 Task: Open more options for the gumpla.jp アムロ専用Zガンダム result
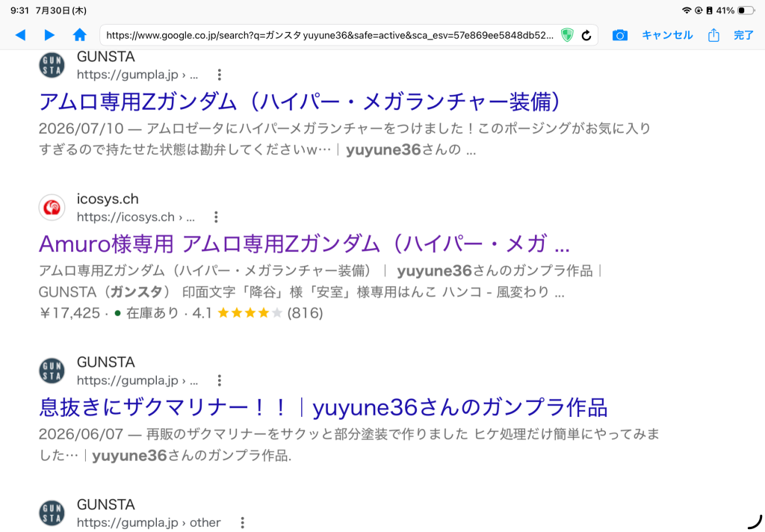pos(220,75)
